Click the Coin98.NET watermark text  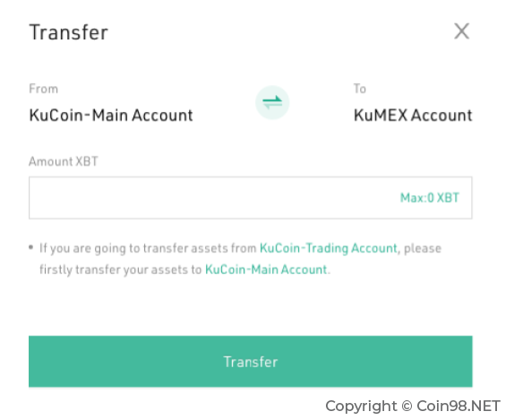click(458, 406)
